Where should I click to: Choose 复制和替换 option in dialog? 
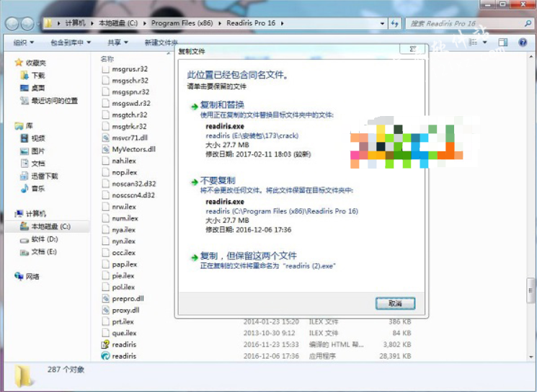tap(222, 104)
